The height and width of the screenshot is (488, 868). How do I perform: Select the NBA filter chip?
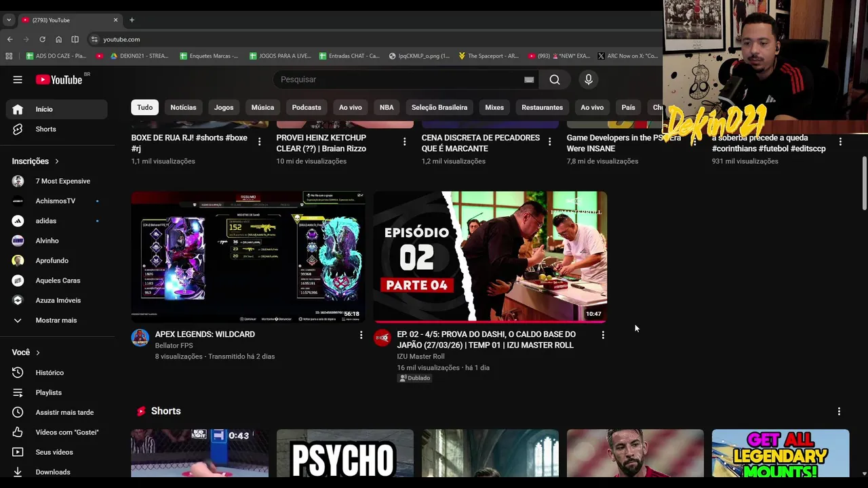387,107
